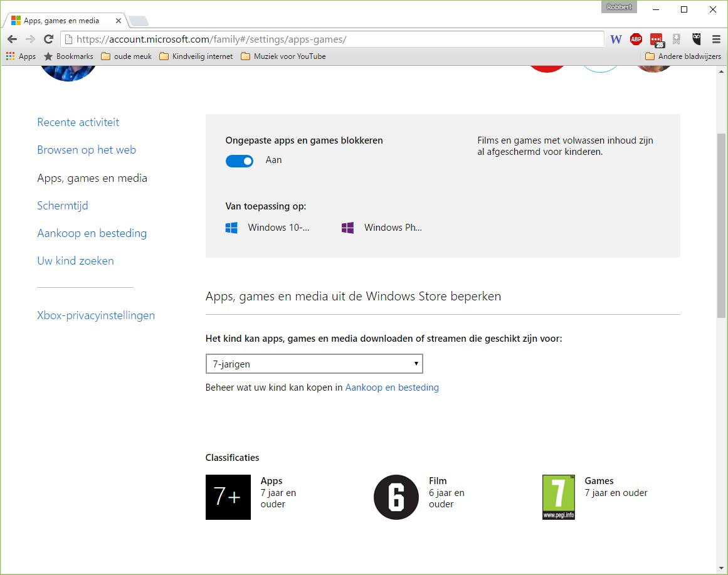Reload the page with the refresh icon
728x575 pixels.
point(48,40)
